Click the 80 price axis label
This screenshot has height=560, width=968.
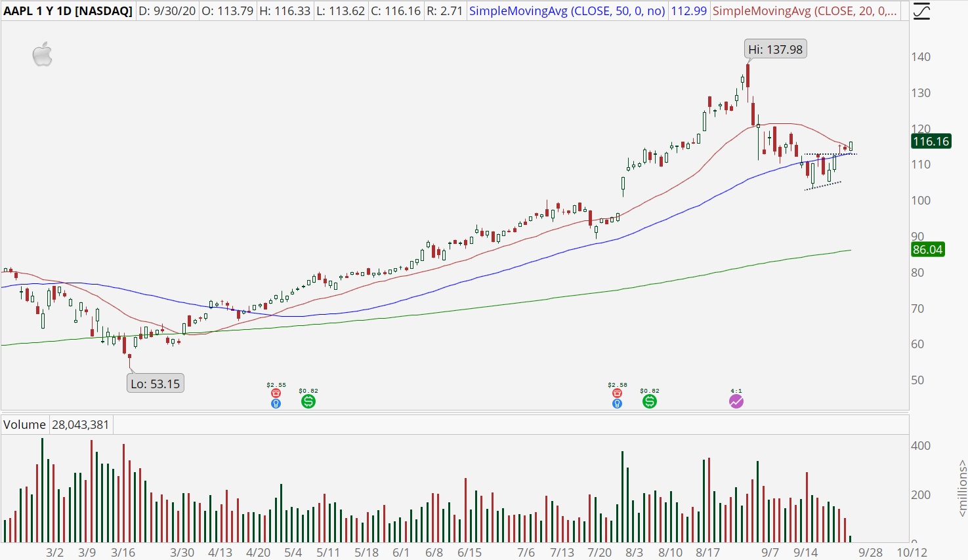click(x=917, y=273)
